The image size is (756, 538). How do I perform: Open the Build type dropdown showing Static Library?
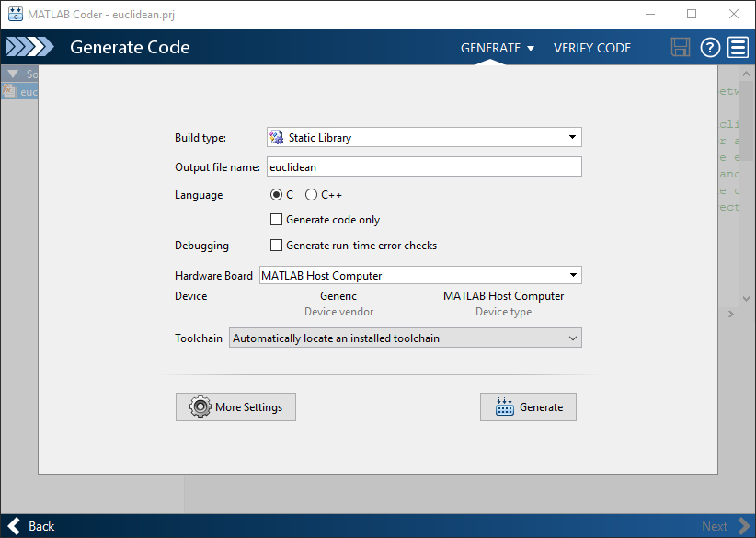[x=573, y=136]
